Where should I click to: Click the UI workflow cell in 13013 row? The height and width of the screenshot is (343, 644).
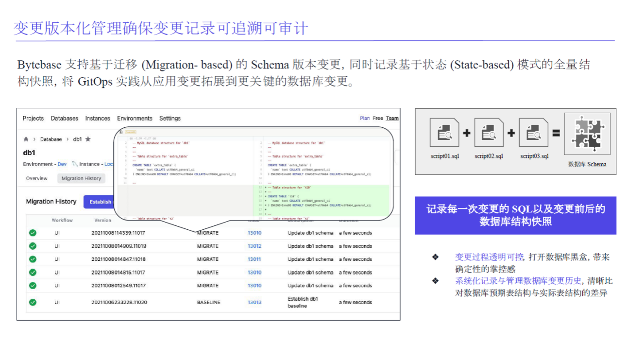pyautogui.click(x=57, y=302)
